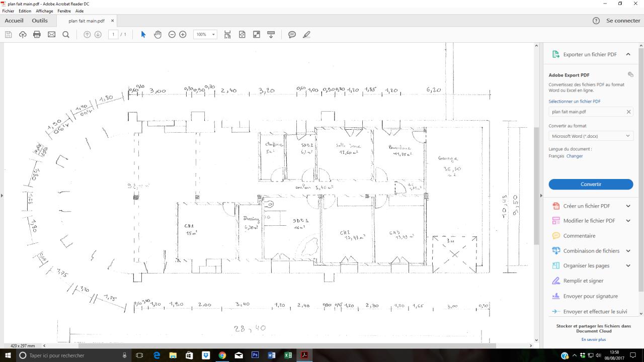644x362 pixels.
Task: Open the Fenêtre menu
Action: pos(64,11)
